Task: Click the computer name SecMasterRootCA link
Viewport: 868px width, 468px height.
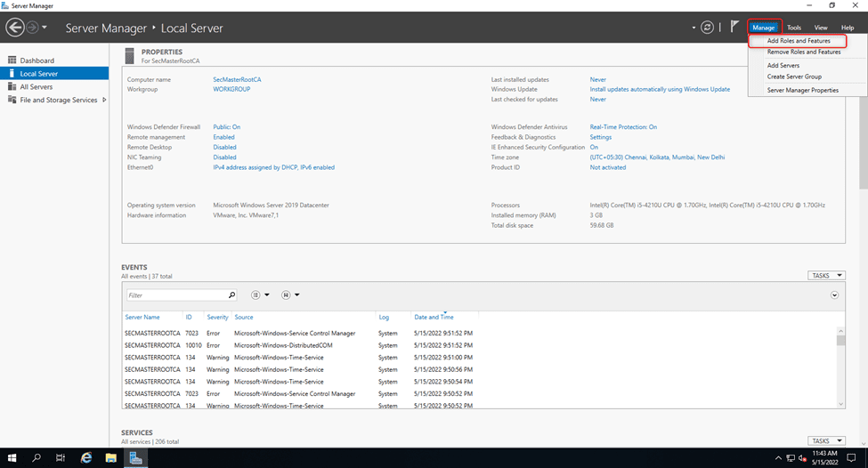Action: (x=237, y=80)
